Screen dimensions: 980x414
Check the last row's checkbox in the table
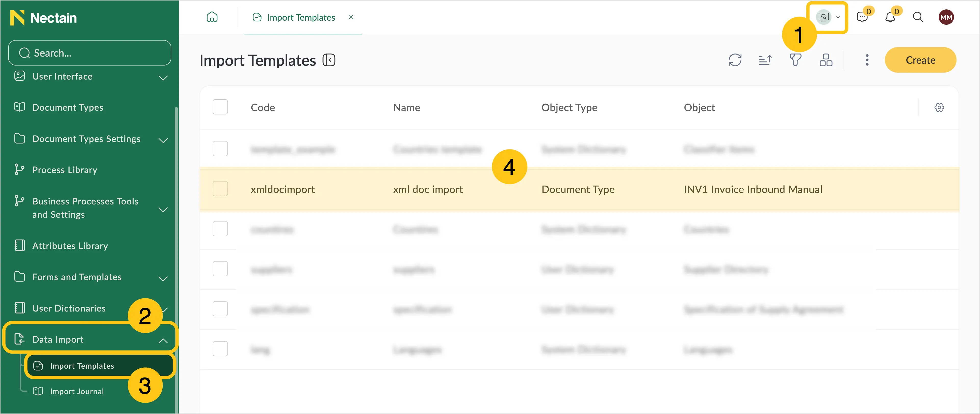click(220, 349)
